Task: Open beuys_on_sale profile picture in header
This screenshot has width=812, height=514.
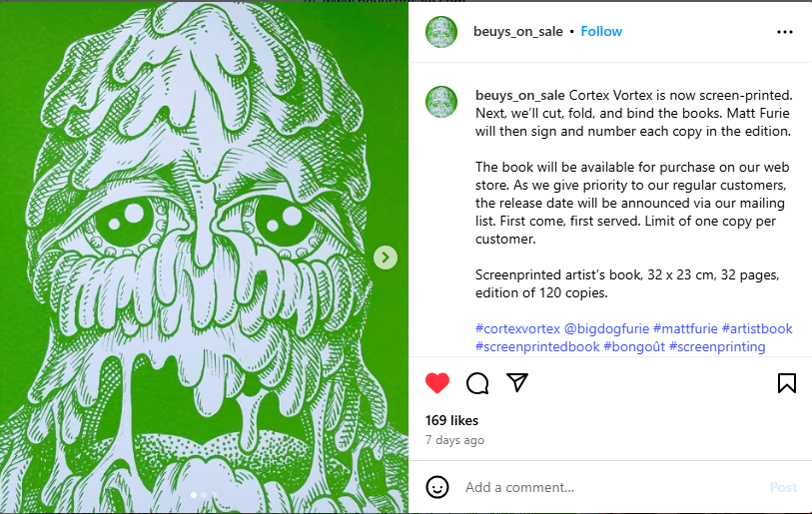Action: click(x=441, y=32)
